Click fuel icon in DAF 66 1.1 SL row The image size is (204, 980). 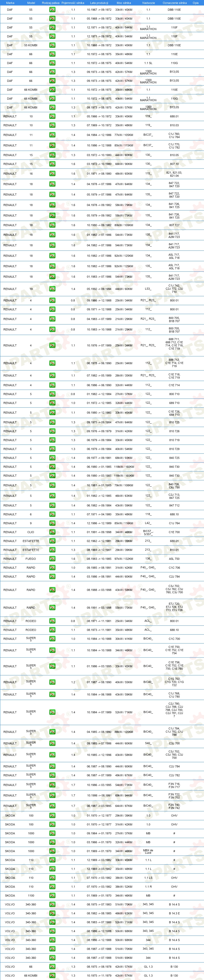point(52,63)
